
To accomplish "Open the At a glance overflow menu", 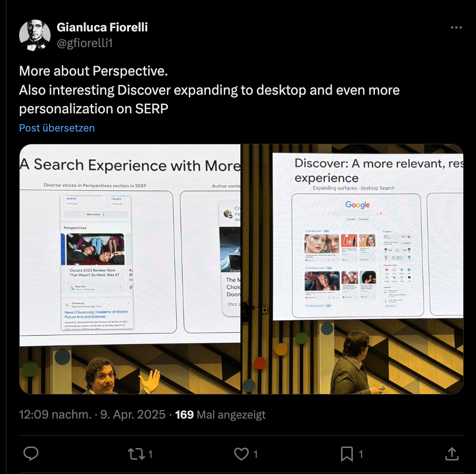I will point(410,231).
